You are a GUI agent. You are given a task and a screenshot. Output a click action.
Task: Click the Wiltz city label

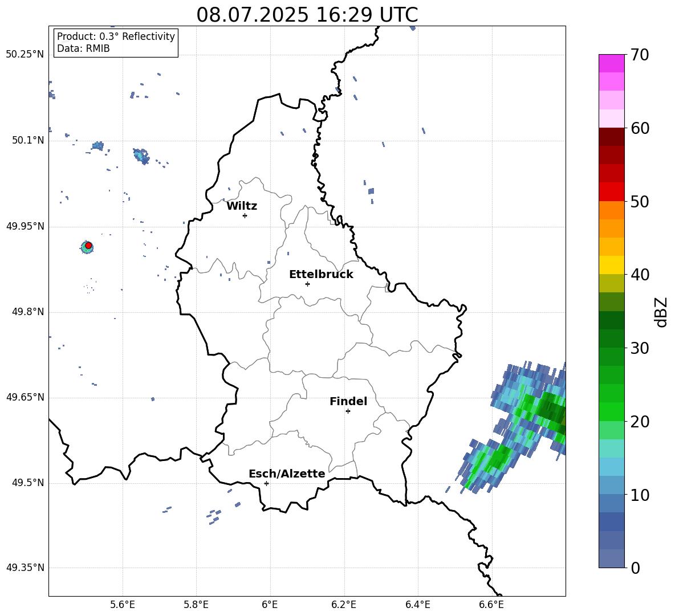pos(242,206)
